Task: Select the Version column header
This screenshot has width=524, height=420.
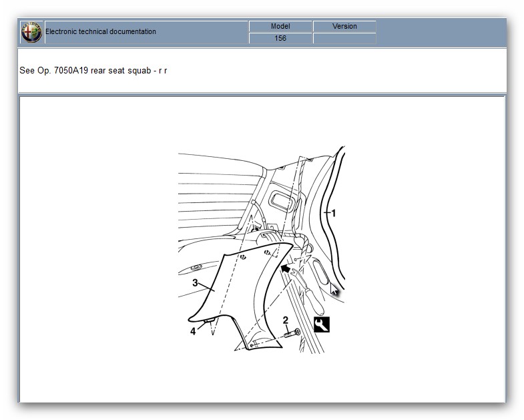Action: [344, 26]
